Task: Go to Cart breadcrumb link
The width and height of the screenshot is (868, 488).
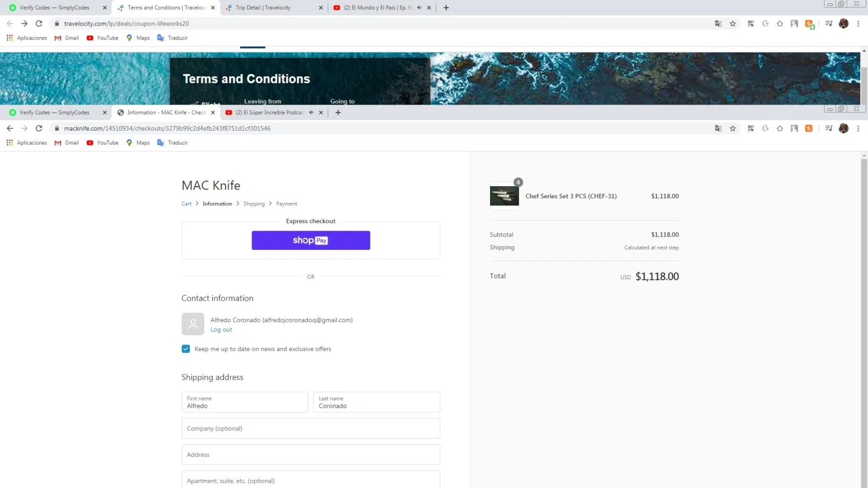Action: (186, 204)
